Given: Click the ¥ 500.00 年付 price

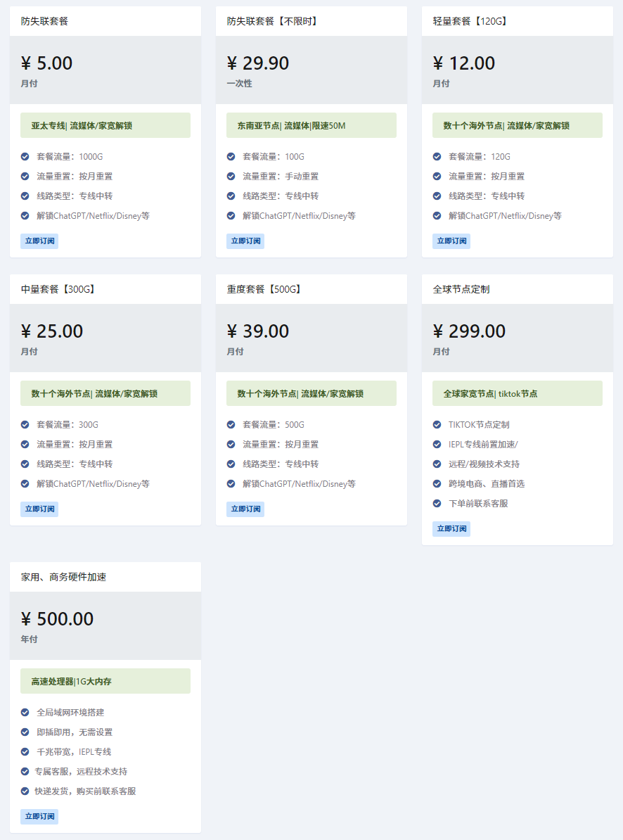Looking at the screenshot, I should pyautogui.click(x=57, y=625).
